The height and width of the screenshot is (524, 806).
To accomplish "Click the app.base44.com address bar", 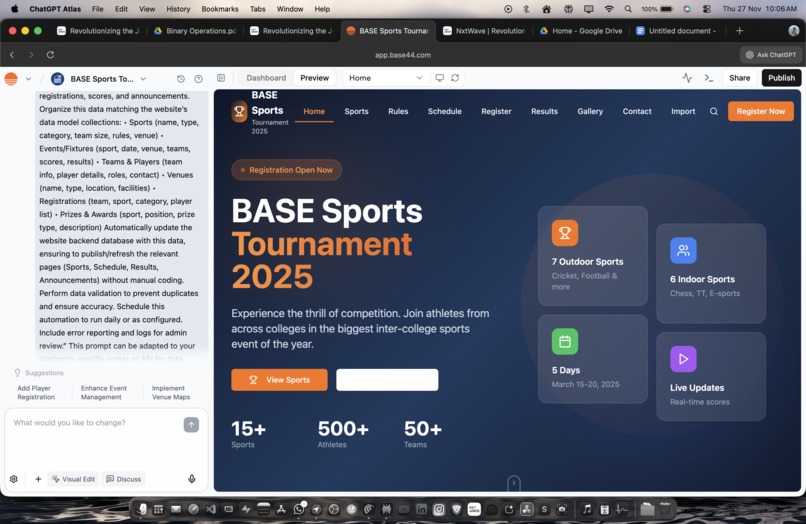I will (402, 55).
